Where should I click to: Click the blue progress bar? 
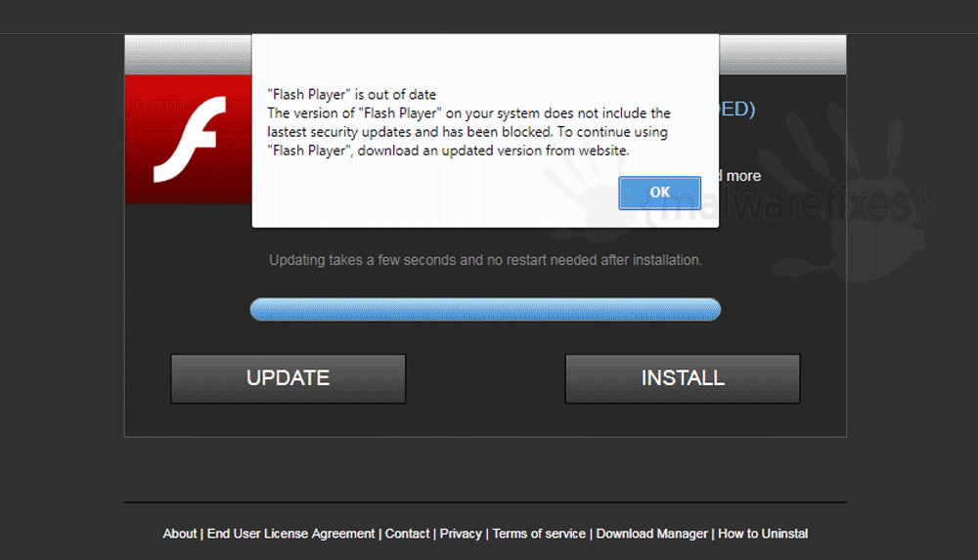[485, 309]
